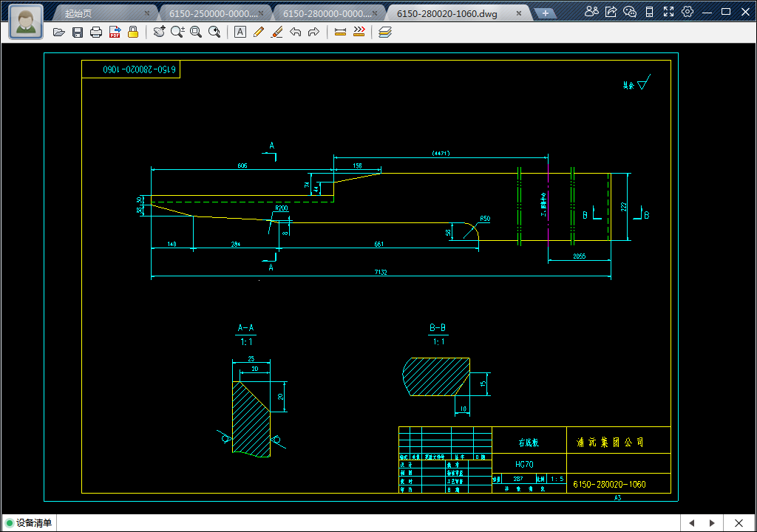Undo the last action
The image size is (757, 532).
(296, 32)
